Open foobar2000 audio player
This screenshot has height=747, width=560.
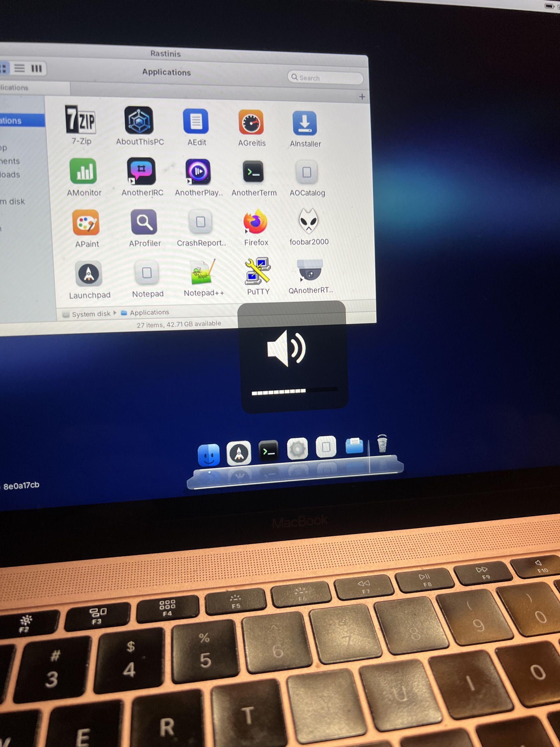tap(309, 221)
